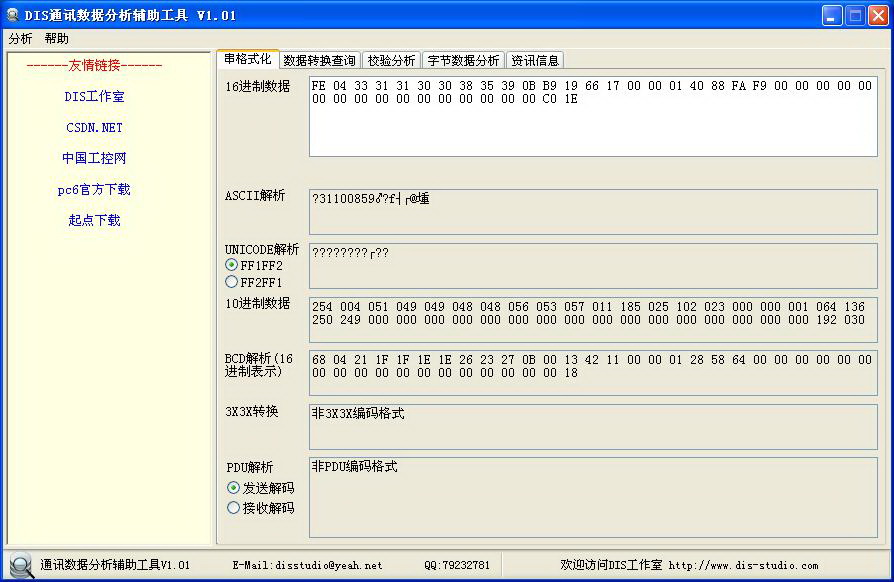Click the PDU解析 output field

(x=593, y=498)
